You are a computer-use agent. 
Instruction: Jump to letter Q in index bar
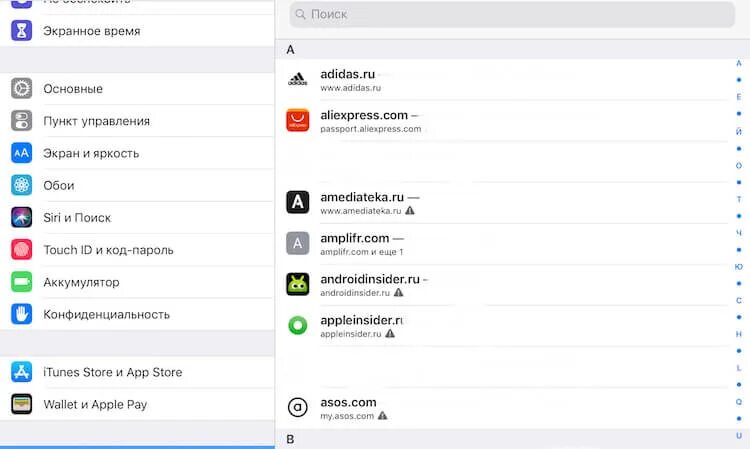coord(739,402)
